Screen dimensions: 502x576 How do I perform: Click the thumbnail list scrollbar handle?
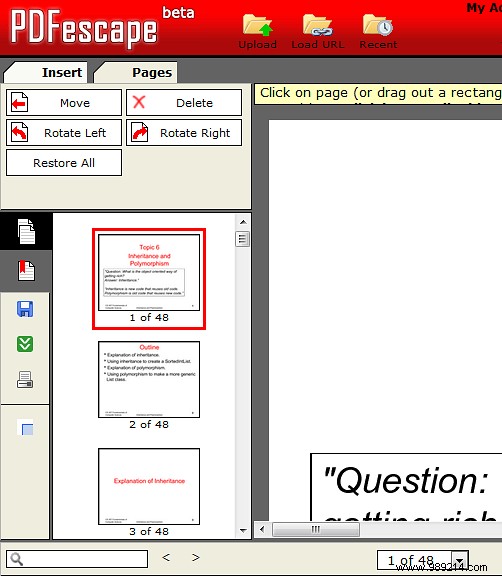[x=242, y=240]
